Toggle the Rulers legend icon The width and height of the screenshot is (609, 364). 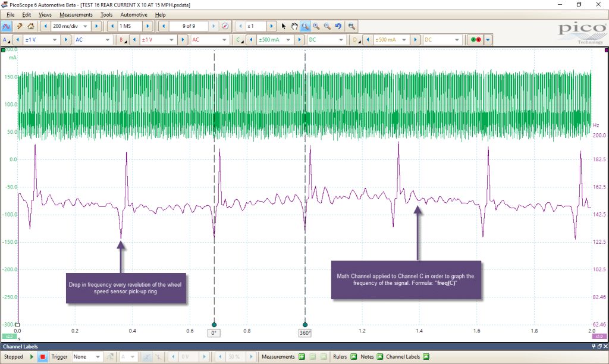pyautogui.click(x=353, y=357)
